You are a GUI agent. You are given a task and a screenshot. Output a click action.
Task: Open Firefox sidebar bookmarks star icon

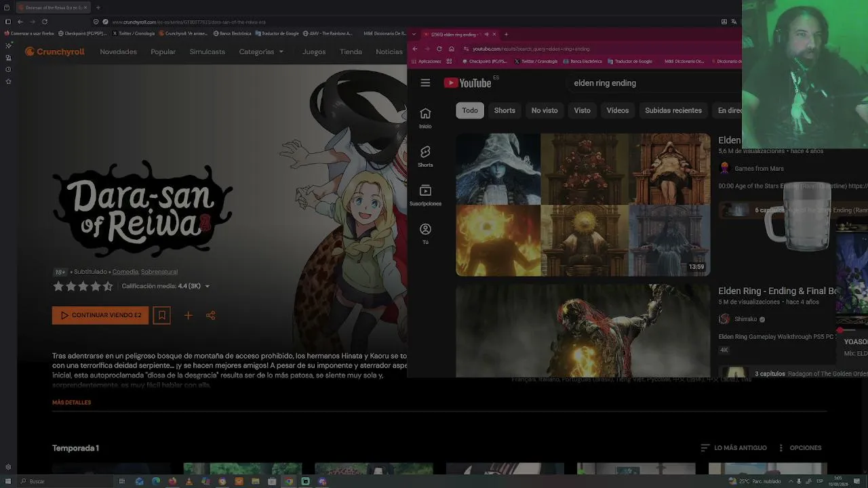(x=8, y=81)
